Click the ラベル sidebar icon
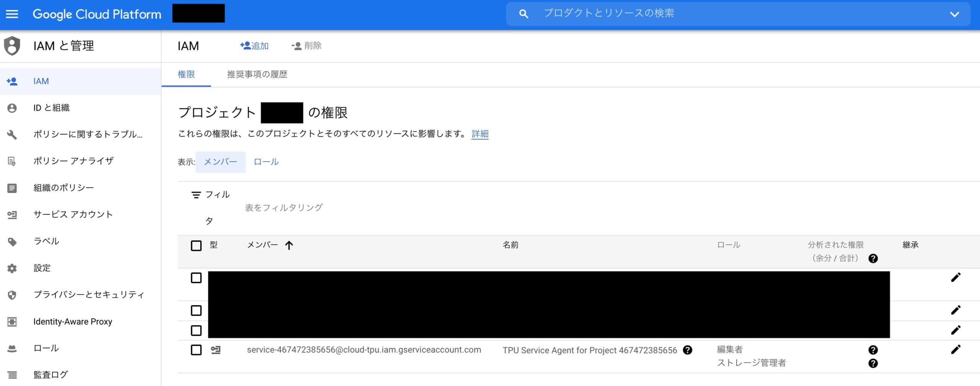This screenshot has height=386, width=980. point(12,241)
